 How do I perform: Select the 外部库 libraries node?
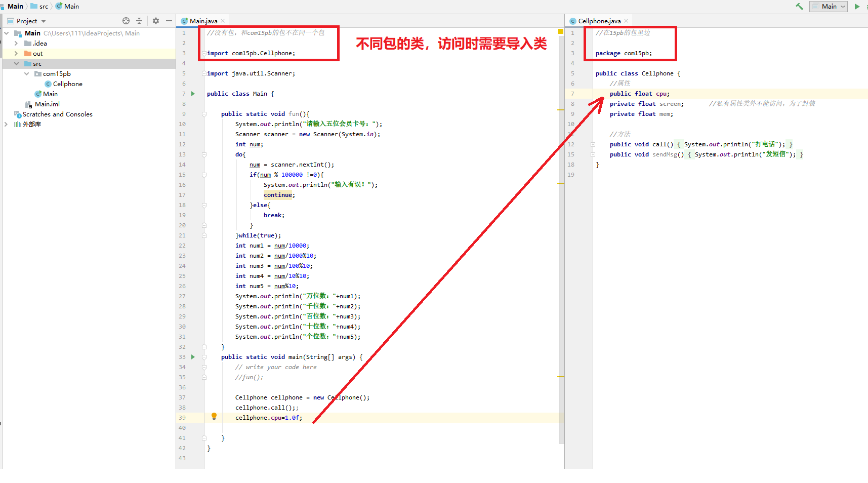[31, 125]
